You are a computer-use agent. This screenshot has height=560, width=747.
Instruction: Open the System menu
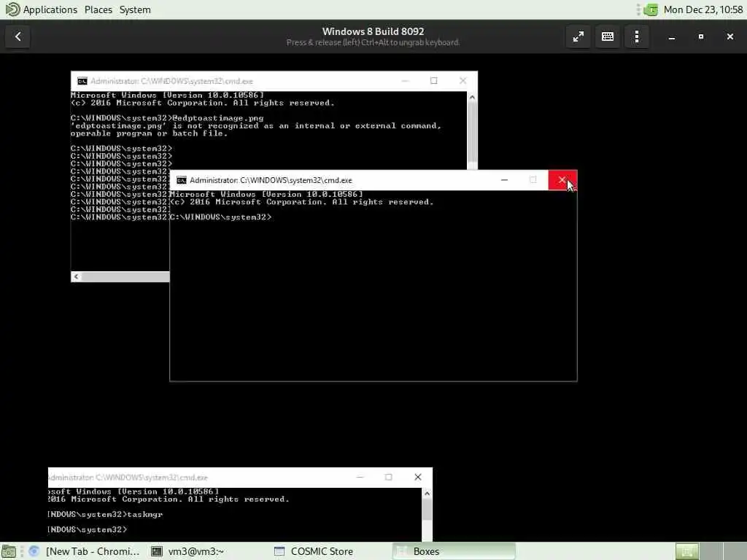click(135, 9)
